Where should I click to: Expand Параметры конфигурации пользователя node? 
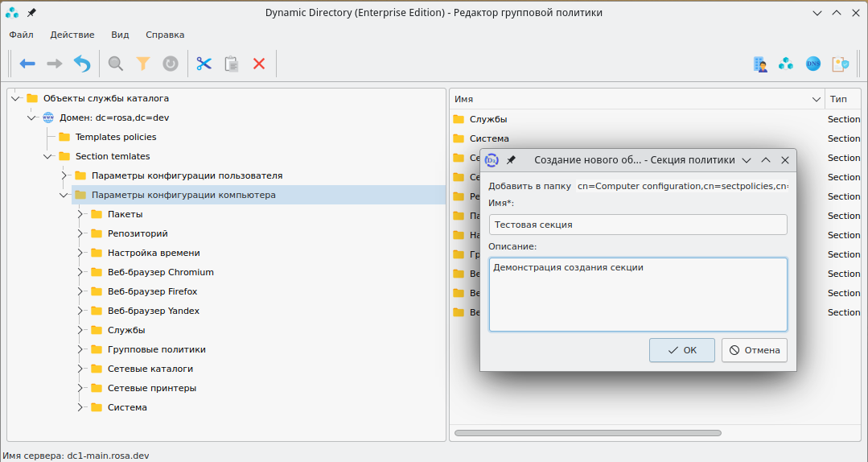(64, 175)
